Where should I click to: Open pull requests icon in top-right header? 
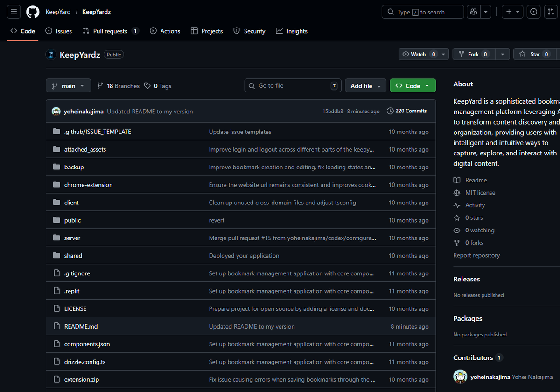[x=551, y=12]
